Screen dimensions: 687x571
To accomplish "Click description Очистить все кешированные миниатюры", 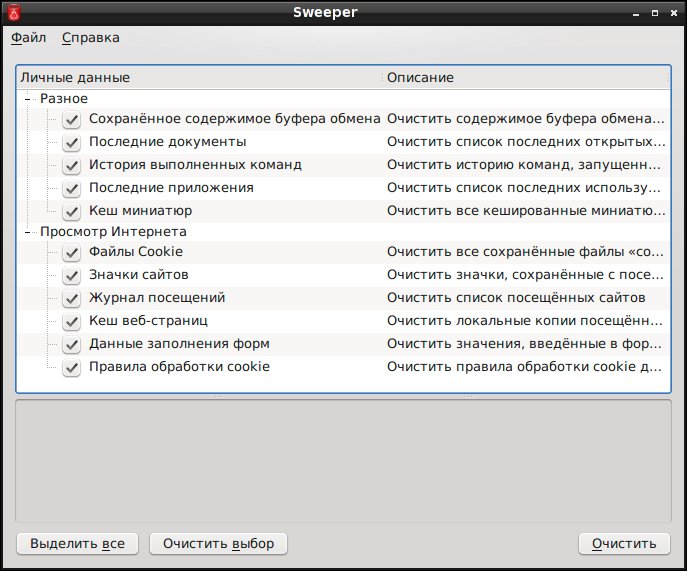I will 526,211.
